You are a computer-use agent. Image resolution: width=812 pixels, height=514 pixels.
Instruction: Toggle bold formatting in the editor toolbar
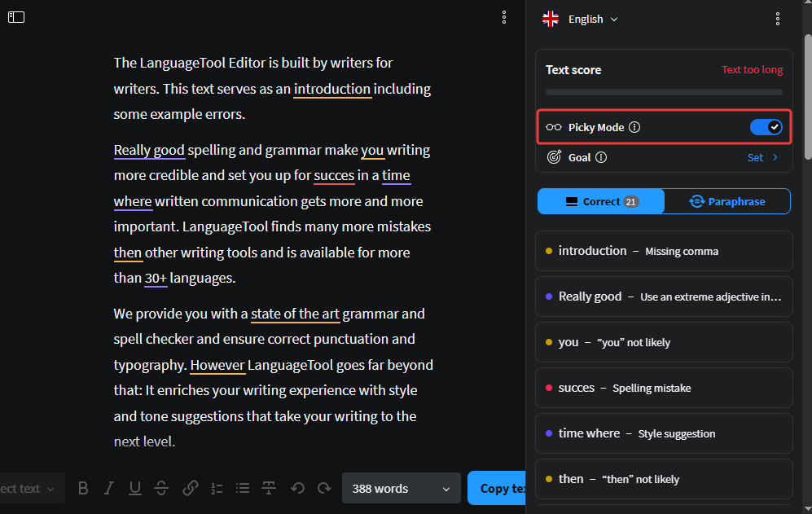(x=83, y=488)
